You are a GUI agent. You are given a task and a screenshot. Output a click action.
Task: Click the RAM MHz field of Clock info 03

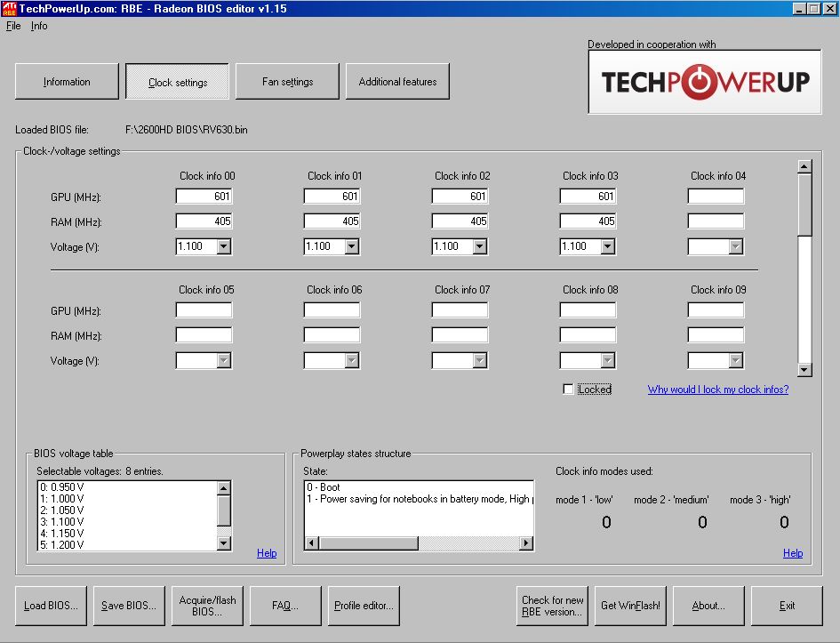tap(588, 221)
